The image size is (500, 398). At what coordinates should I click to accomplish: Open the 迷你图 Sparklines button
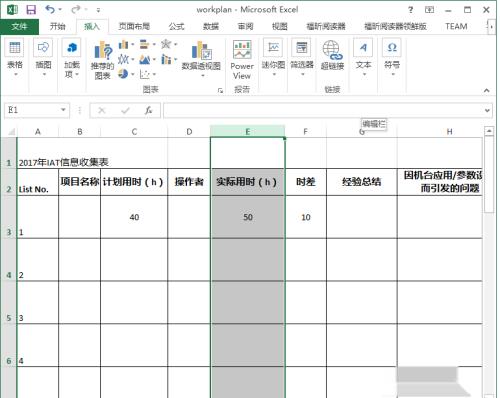click(x=273, y=58)
